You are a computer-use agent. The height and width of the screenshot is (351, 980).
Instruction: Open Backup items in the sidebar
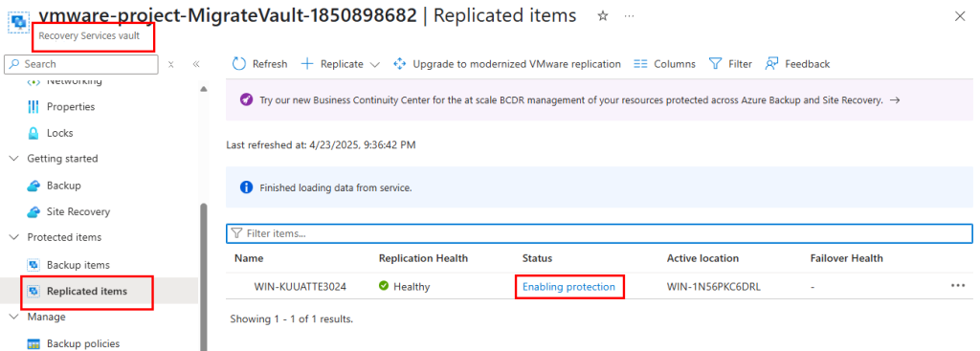(x=78, y=265)
